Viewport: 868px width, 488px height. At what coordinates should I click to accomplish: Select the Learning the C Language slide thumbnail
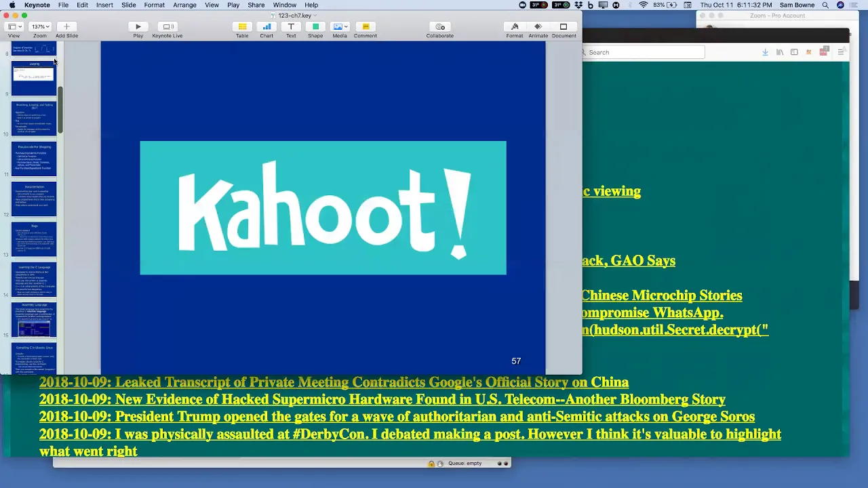pyautogui.click(x=34, y=279)
